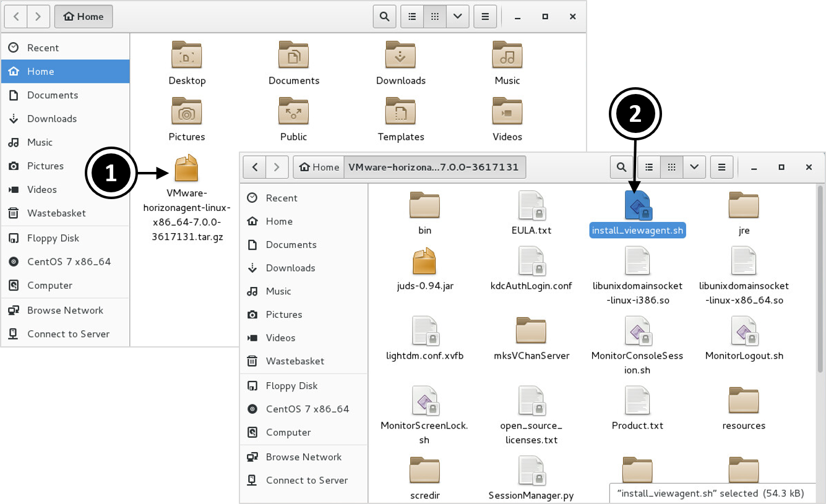
Task: Open the jre folder
Action: click(744, 205)
